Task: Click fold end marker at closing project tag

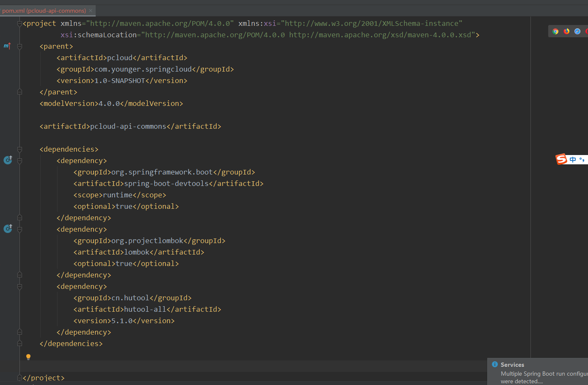Action: click(19, 377)
